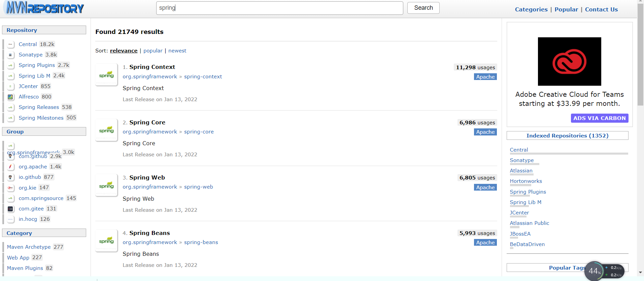
Task: Open the spring-core artifact link
Action: [199, 132]
